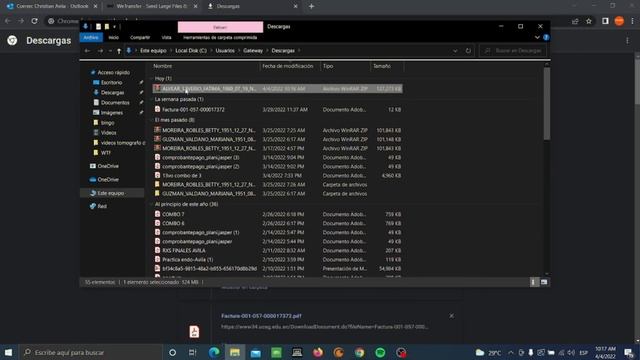
Task: Open Herramientas de carpeta comprimida tab
Action: [x=220, y=38]
